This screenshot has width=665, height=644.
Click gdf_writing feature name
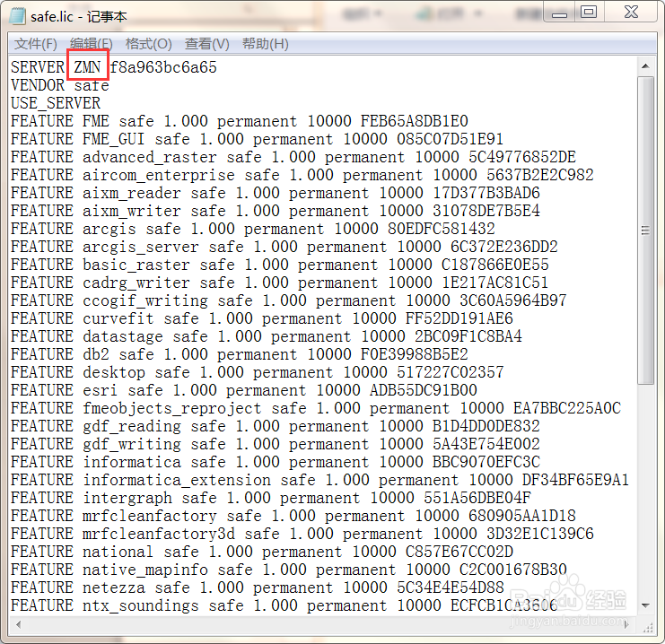132,444
